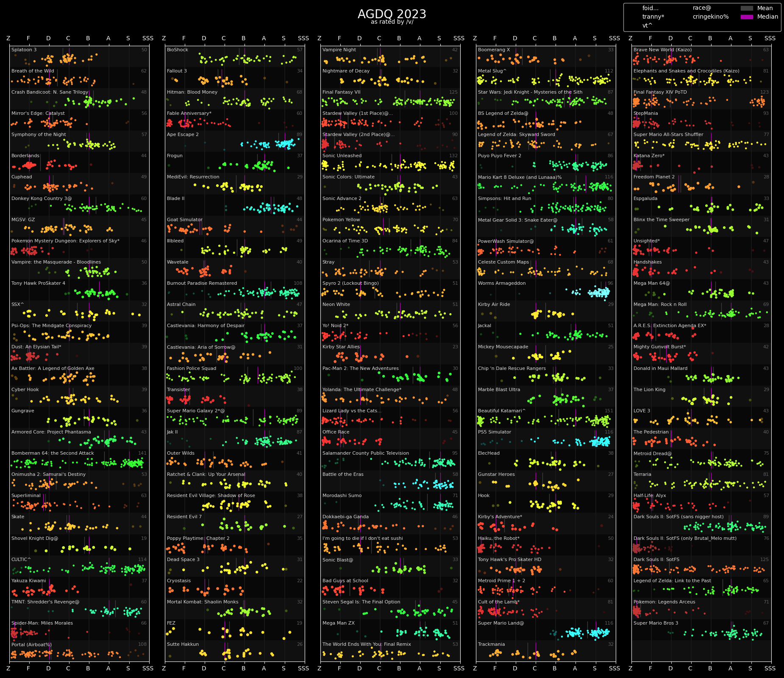784x678 pixels.
Task: Click the gray Mean legend swatch
Action: tap(747, 8)
